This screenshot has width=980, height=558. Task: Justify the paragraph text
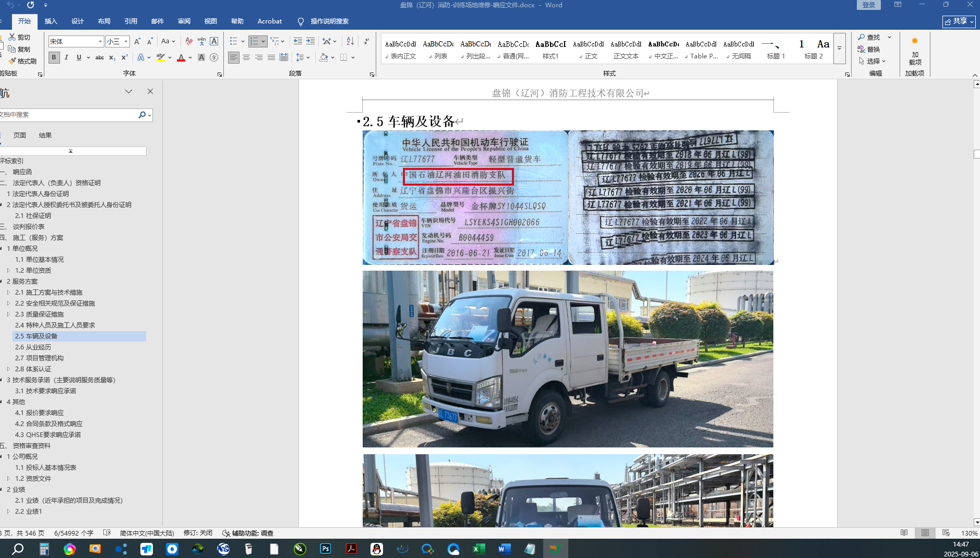(271, 57)
